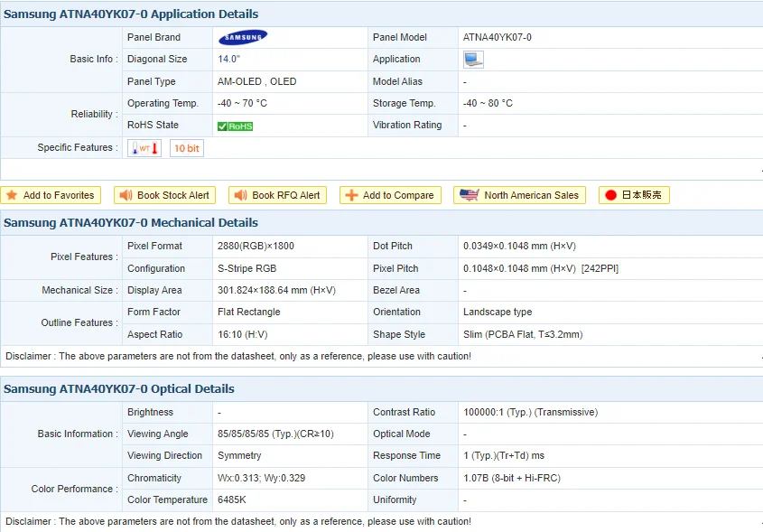Click the Pixel Features row label
Screen dimensions: 763x532
[x=84, y=257]
